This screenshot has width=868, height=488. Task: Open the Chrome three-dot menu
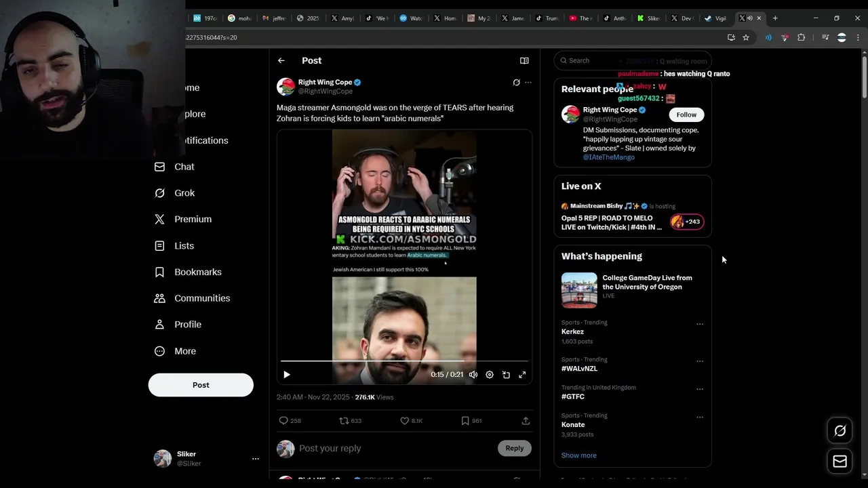859,37
